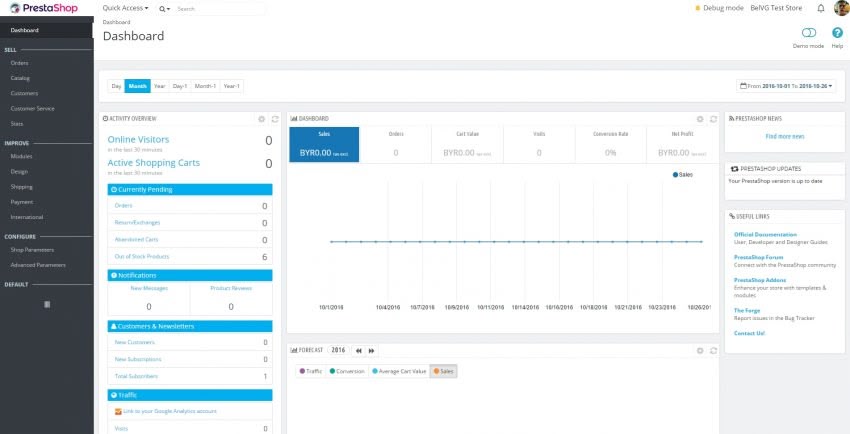Open The Forge link
This screenshot has width=850, height=434.
pyautogui.click(x=747, y=310)
